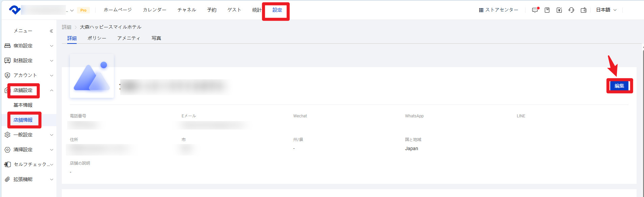644x197 pixels.
Task: Click the アカウント shield icon
Action: (7, 75)
